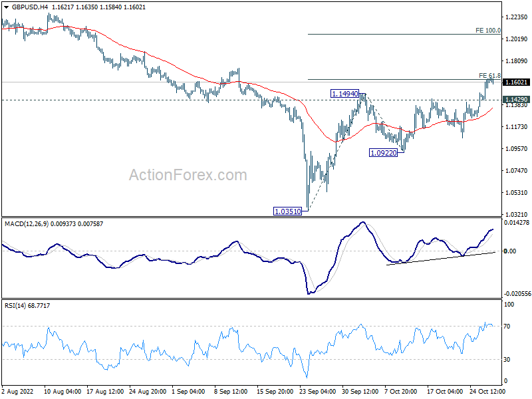Select the 1.09570 price axis value
This screenshot has width=532, height=399.
coord(517,148)
